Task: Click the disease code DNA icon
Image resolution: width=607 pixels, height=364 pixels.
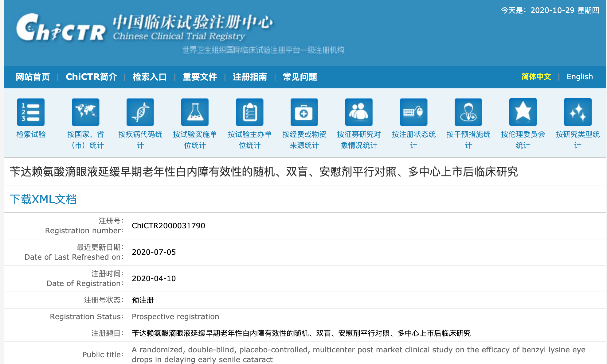Action: coord(140,112)
